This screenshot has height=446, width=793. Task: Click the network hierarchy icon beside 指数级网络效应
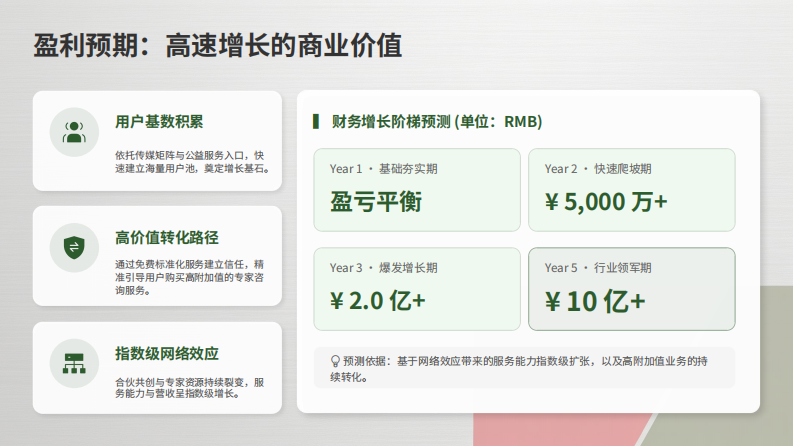pos(74,363)
